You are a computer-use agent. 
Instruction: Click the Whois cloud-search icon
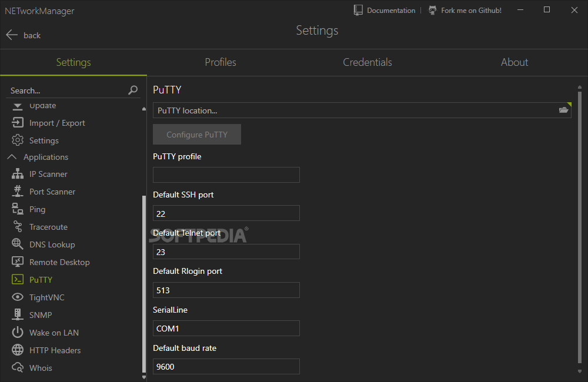pos(18,367)
